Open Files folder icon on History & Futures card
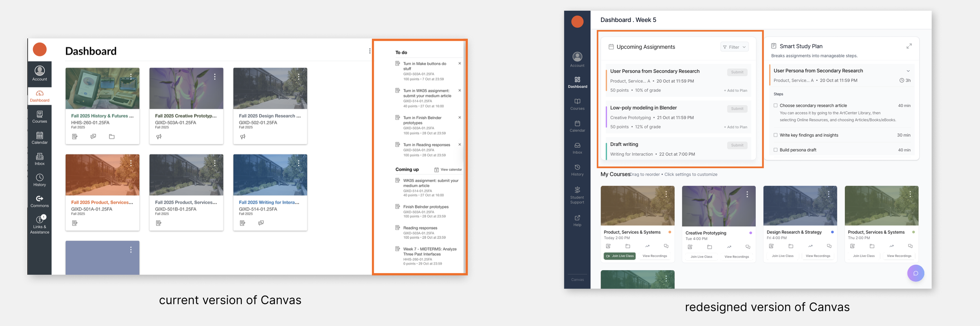 tap(112, 137)
